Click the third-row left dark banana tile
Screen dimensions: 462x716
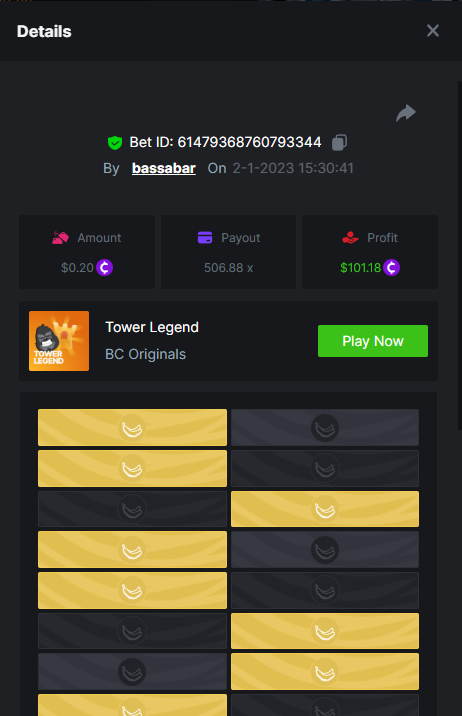point(132,509)
